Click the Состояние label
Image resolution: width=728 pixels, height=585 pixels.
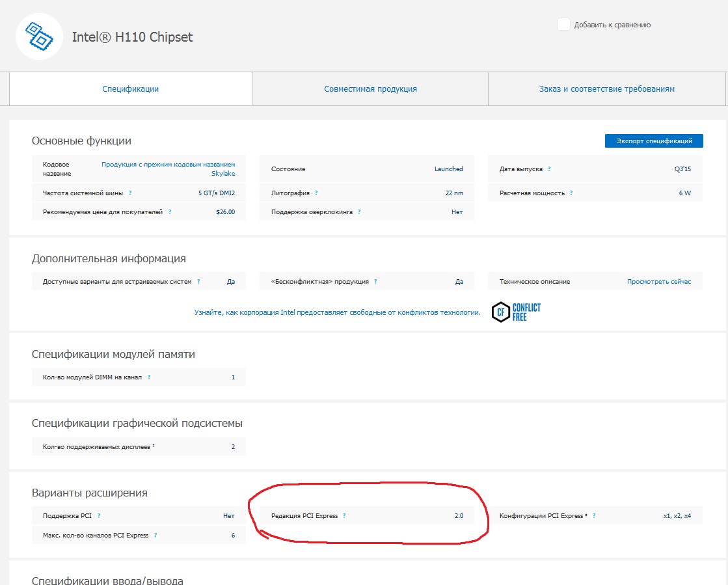(x=288, y=169)
